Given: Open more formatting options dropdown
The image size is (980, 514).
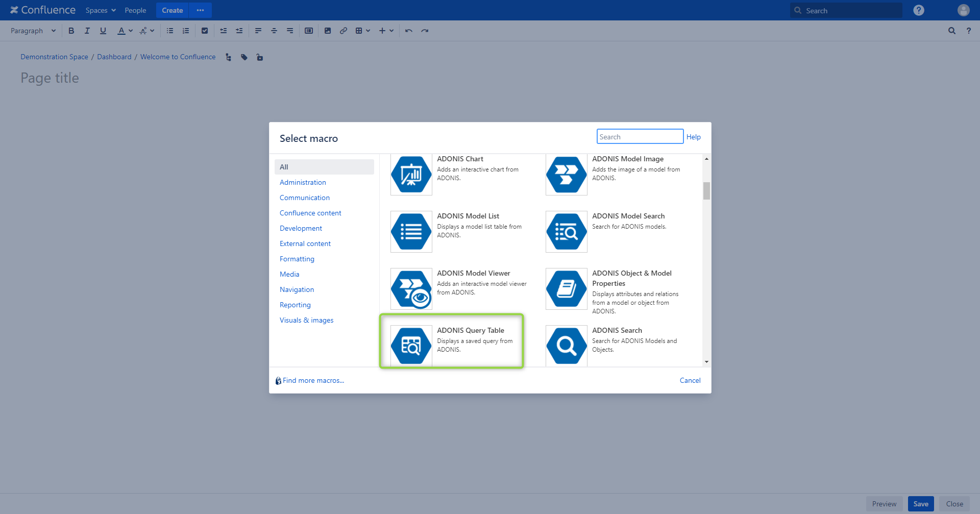Looking at the screenshot, I should pyautogui.click(x=147, y=31).
